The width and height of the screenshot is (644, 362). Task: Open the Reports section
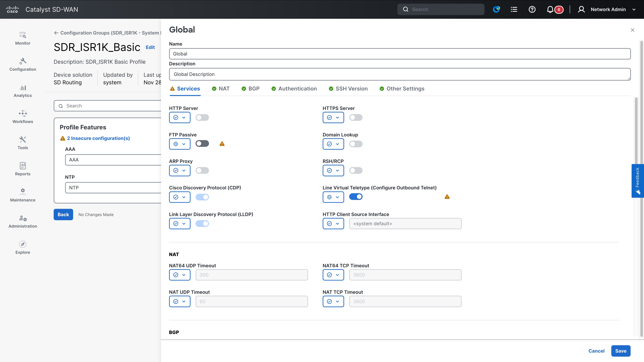[22, 169]
